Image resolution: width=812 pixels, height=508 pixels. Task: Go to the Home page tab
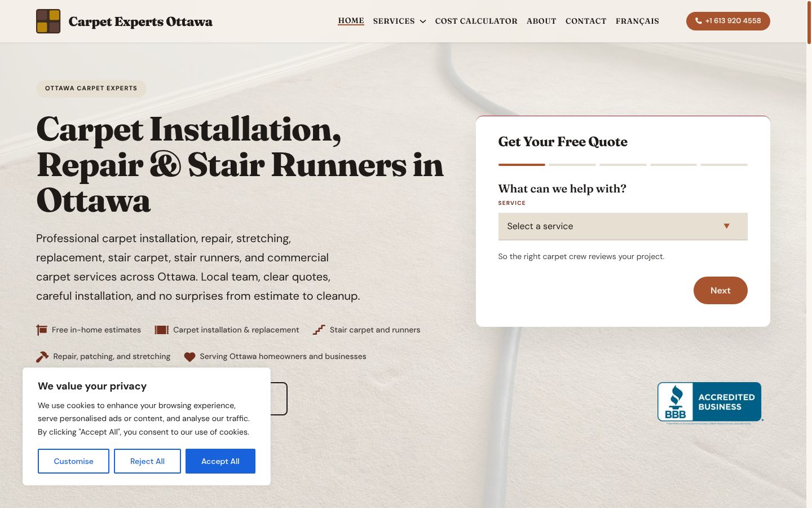pyautogui.click(x=351, y=21)
